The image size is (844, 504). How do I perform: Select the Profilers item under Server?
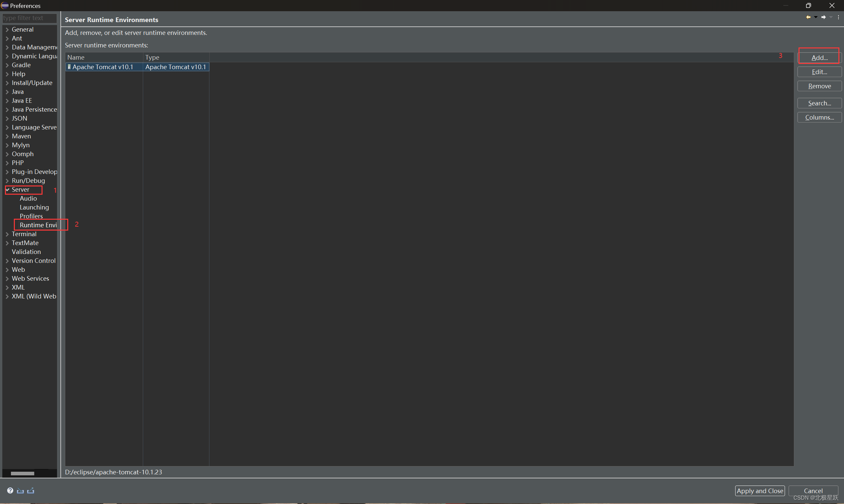pyautogui.click(x=31, y=216)
